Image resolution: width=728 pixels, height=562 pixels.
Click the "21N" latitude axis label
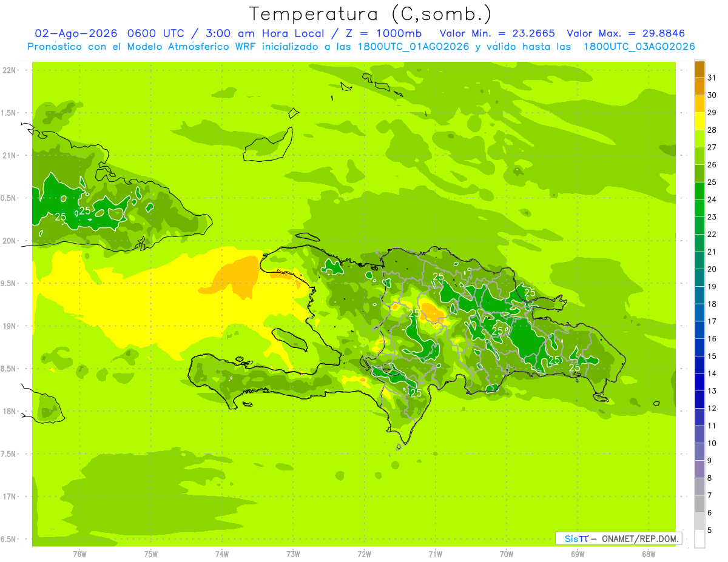8,155
